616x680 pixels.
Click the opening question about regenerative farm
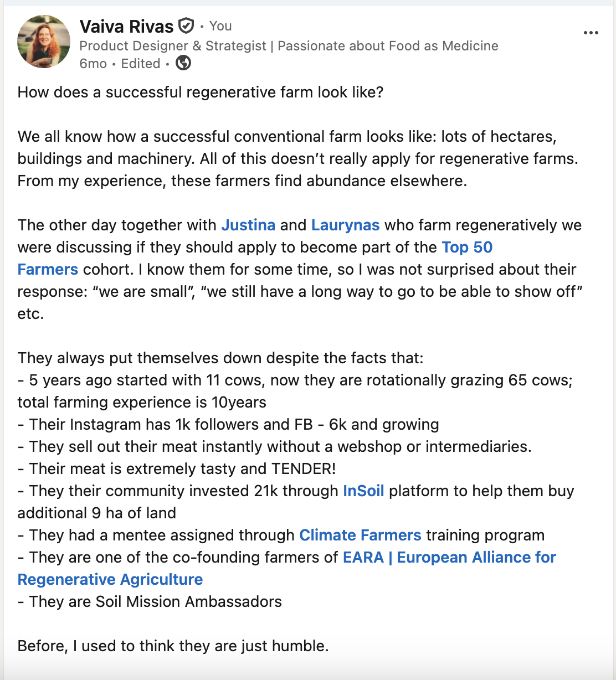(201, 92)
